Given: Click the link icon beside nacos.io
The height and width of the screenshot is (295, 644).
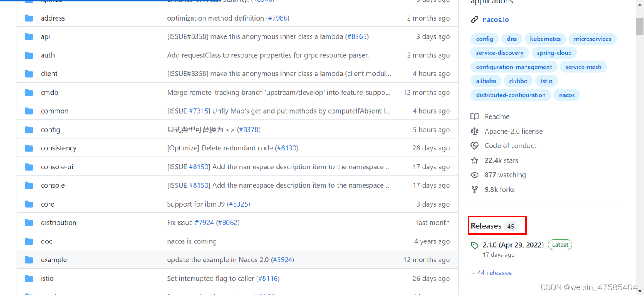Looking at the screenshot, I should [x=475, y=19].
